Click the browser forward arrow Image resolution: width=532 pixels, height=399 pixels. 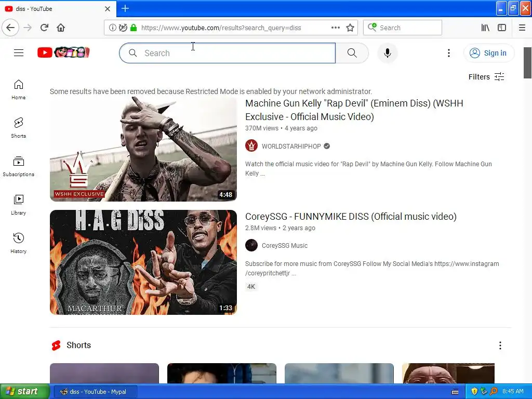click(x=28, y=28)
